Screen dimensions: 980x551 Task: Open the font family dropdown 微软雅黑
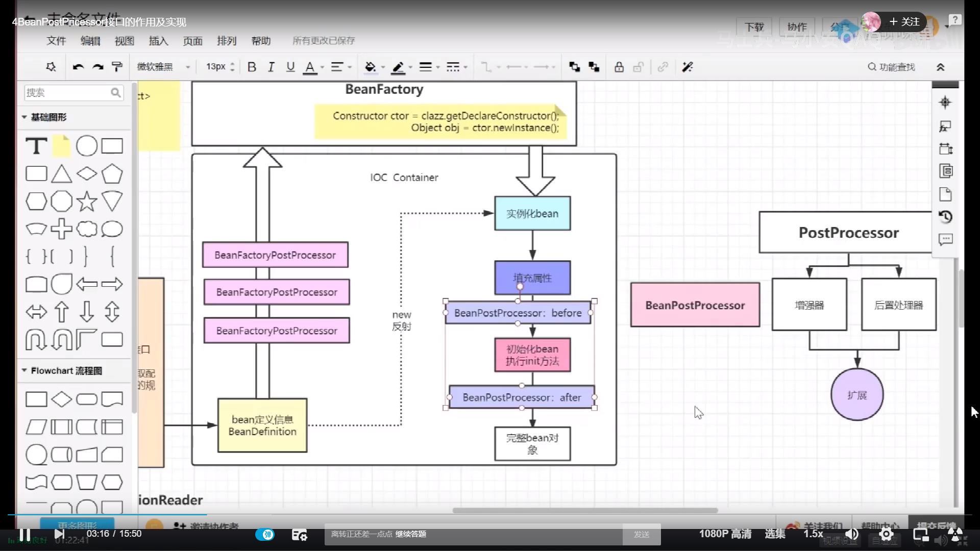(163, 67)
